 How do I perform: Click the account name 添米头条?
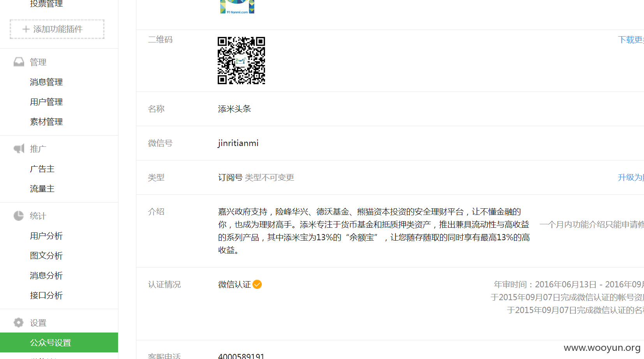coord(235,109)
